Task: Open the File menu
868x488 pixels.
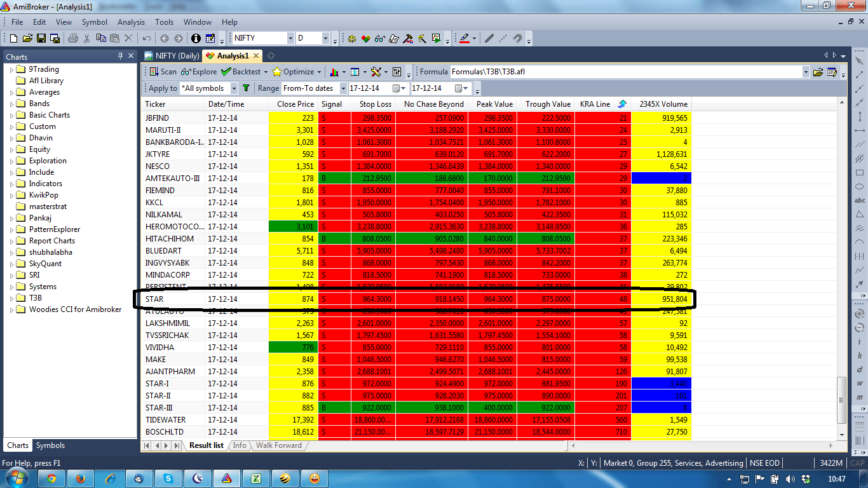Action: 17,22
